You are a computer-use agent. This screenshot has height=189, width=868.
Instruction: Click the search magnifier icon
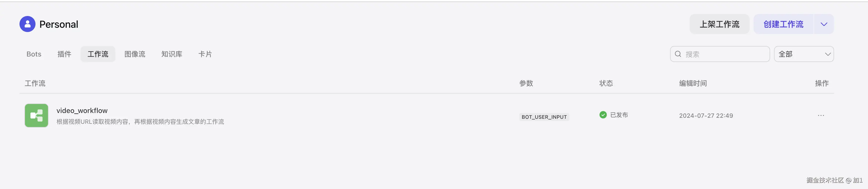pyautogui.click(x=678, y=54)
